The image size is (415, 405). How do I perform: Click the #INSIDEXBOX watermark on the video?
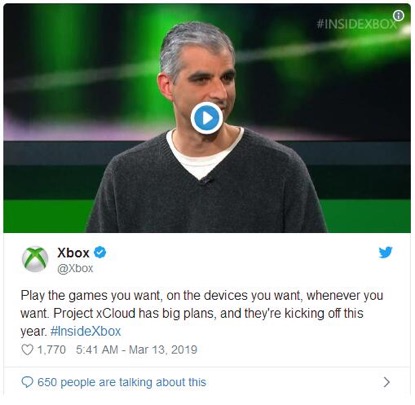point(356,24)
